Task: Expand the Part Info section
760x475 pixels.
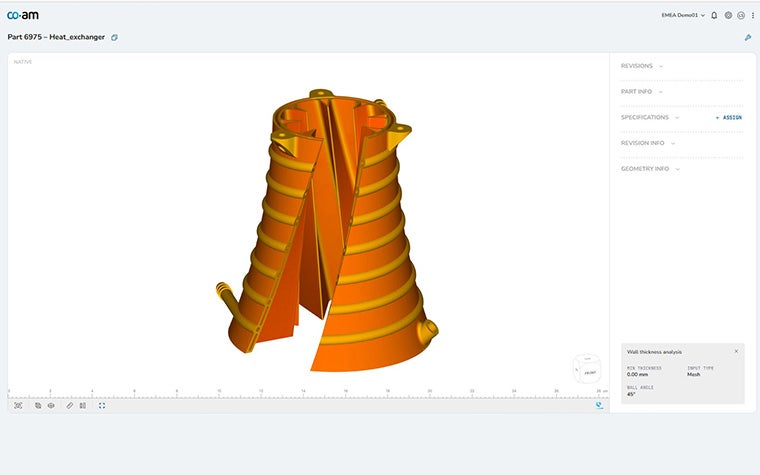Action: pos(641,92)
